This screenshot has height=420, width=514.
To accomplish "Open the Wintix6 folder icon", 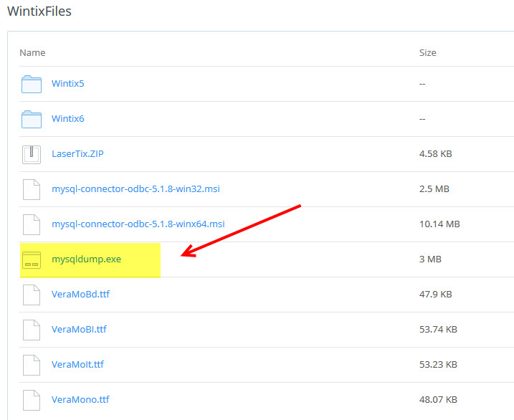I will [x=32, y=119].
